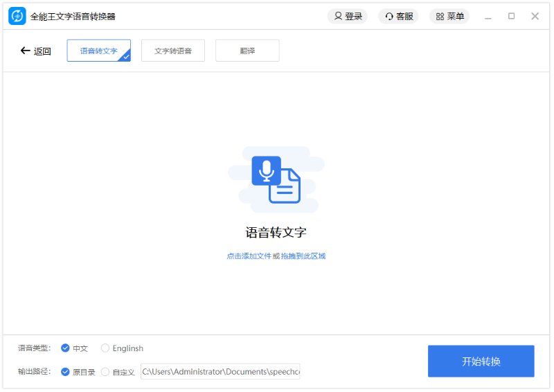Image resolution: width=554 pixels, height=392 pixels.
Task: Open the 登录 login button
Action: [348, 16]
